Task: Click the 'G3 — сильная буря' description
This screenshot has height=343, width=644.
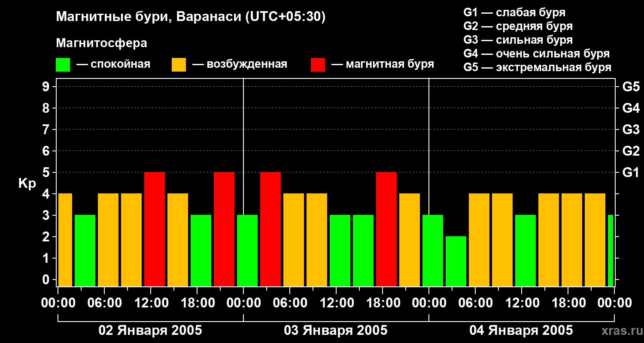Action: coord(518,40)
